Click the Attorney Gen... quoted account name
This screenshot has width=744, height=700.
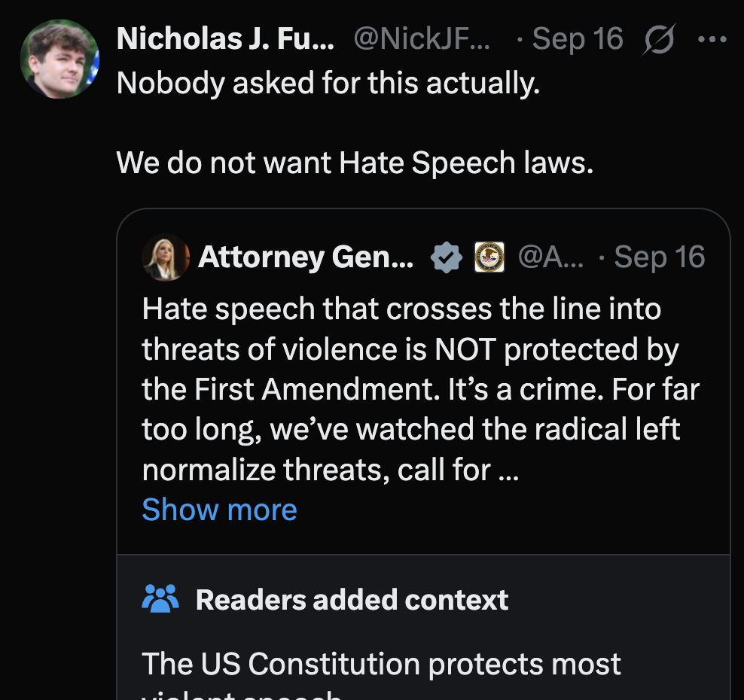305,257
